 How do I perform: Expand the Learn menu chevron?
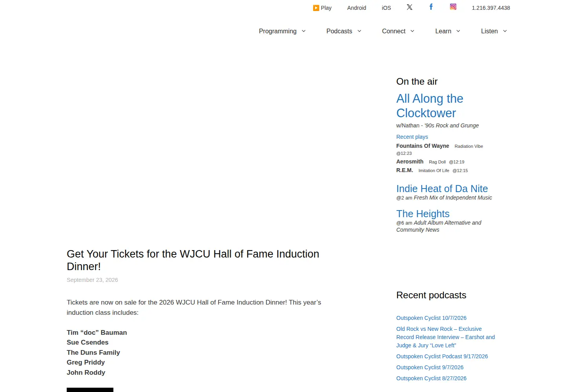pos(458,31)
